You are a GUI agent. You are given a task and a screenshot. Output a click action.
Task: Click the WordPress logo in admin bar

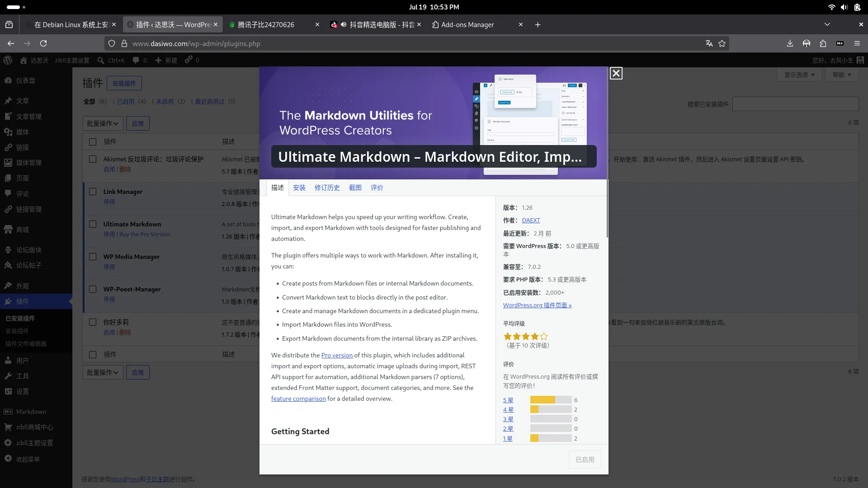(x=8, y=60)
